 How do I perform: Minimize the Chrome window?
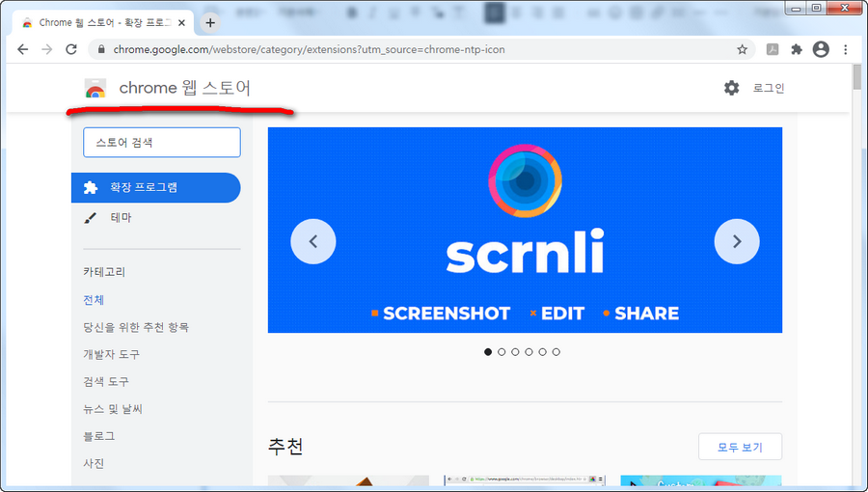click(796, 9)
